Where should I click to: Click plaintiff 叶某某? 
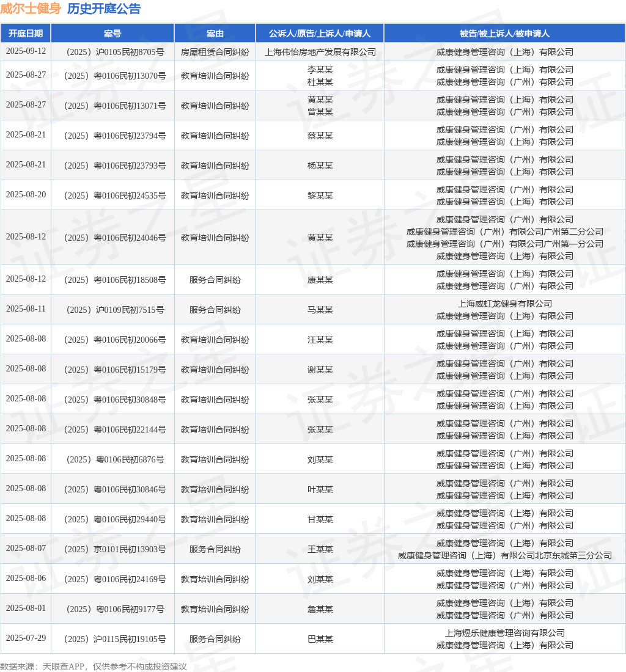[x=320, y=490]
